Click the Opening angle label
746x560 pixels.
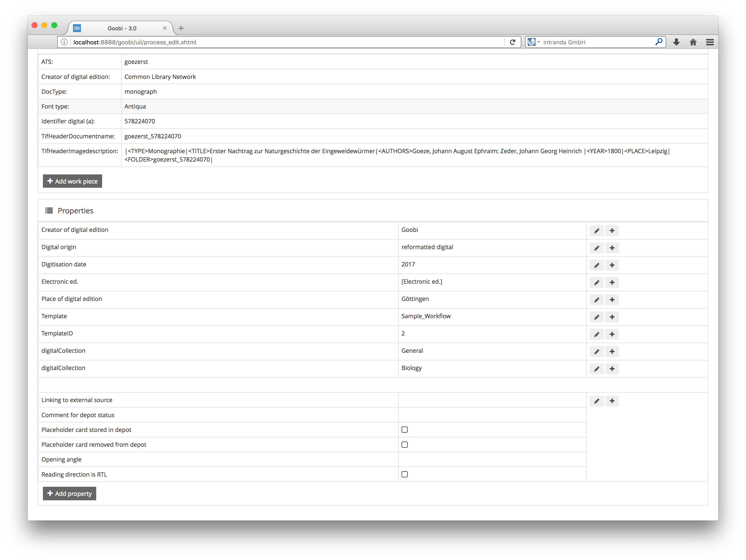click(61, 459)
